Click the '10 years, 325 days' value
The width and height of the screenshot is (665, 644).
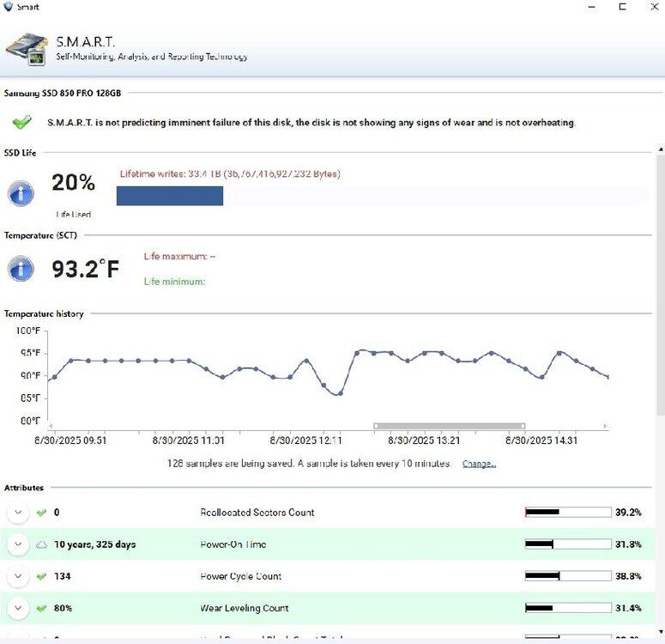click(94, 544)
